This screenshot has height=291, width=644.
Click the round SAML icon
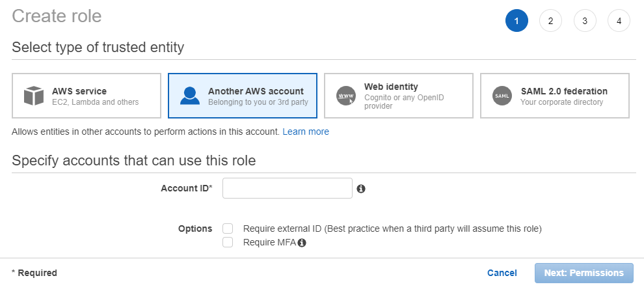point(502,96)
